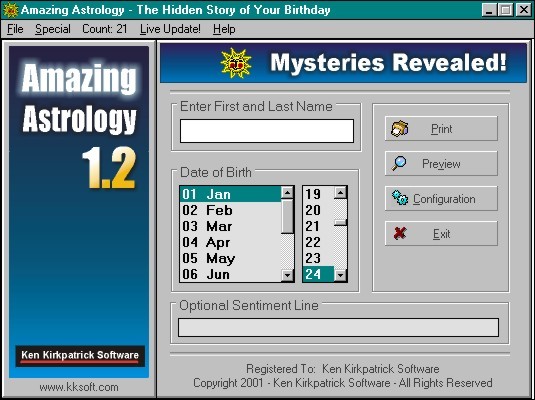Click day list scroll down arrow

[340, 275]
